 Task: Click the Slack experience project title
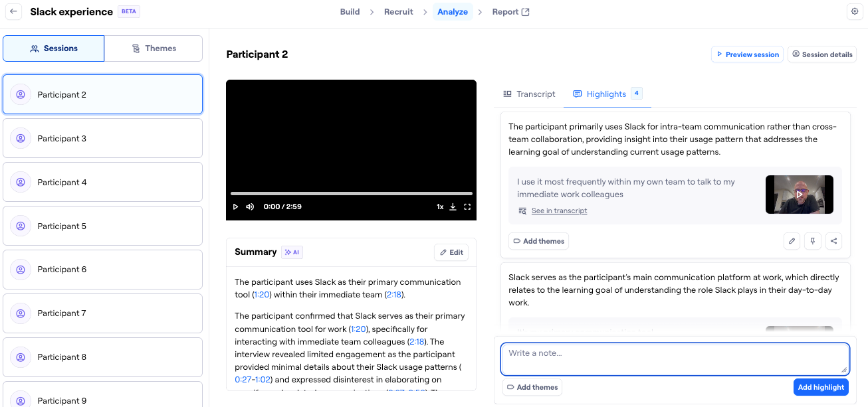pos(72,12)
